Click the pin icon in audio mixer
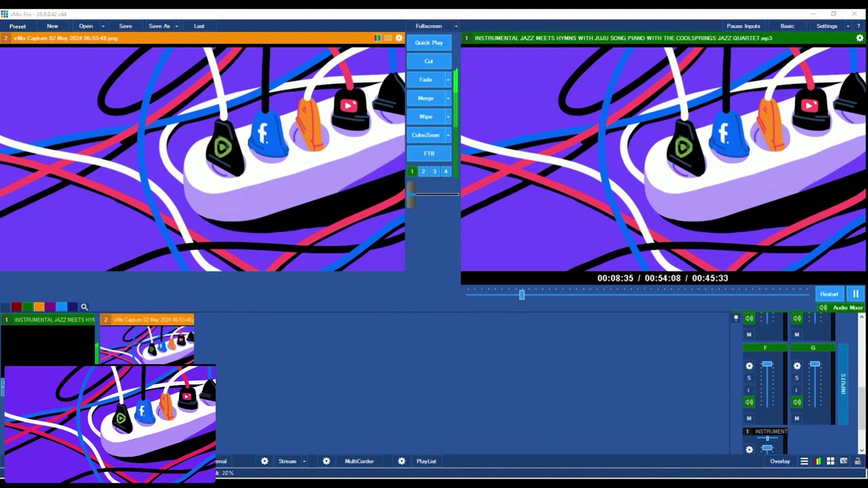The height and width of the screenshot is (488, 868). pos(736,318)
